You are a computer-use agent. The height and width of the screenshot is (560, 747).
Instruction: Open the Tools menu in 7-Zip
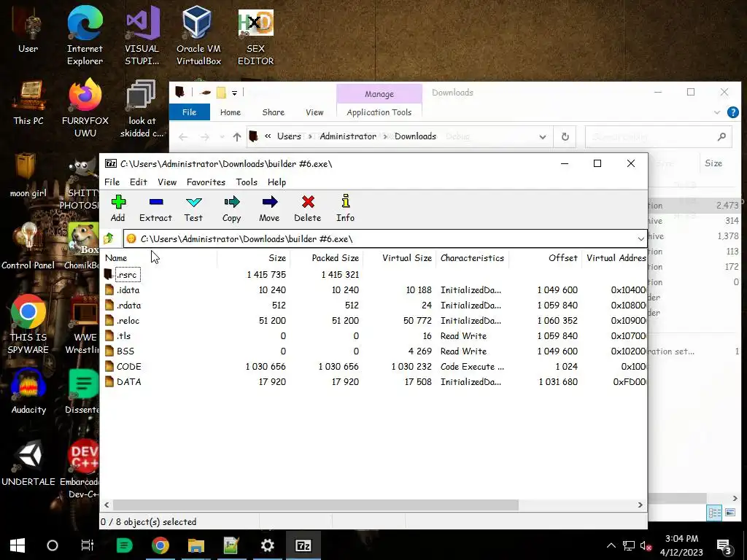[x=247, y=182]
